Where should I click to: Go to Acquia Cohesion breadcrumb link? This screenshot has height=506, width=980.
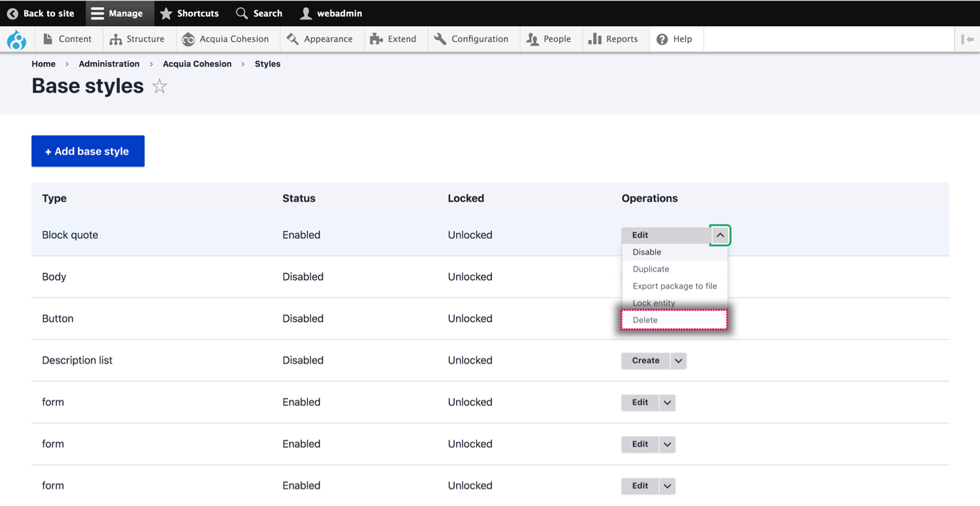pos(197,64)
